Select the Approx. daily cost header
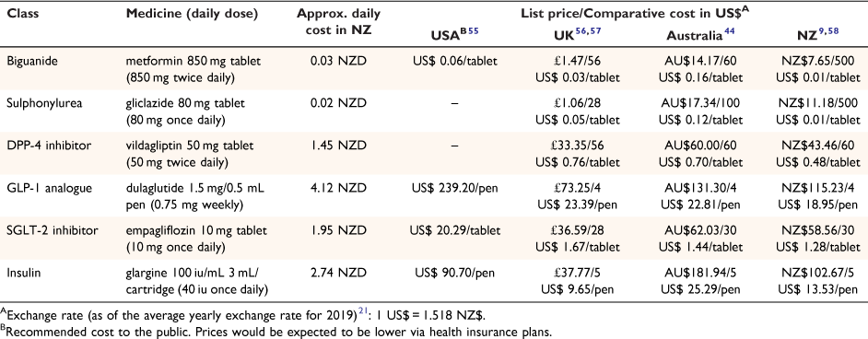Image resolution: width=868 pixels, height=339 pixels. pyautogui.click(x=338, y=21)
